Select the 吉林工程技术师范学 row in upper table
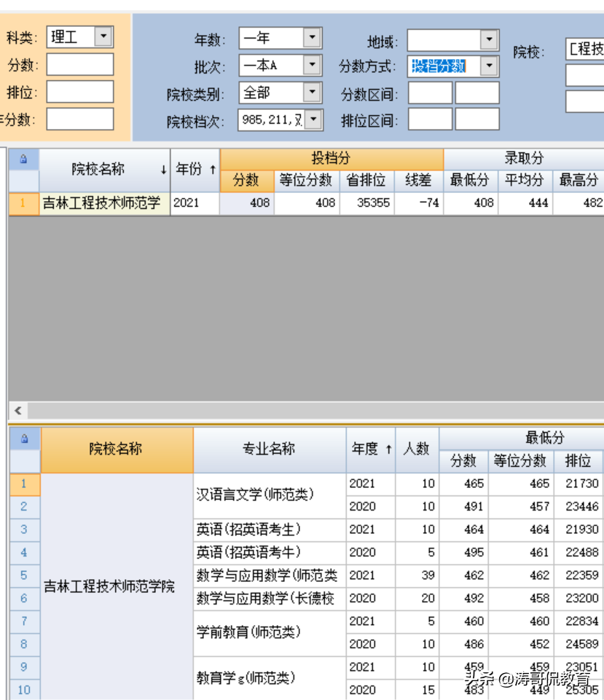 coord(102,204)
